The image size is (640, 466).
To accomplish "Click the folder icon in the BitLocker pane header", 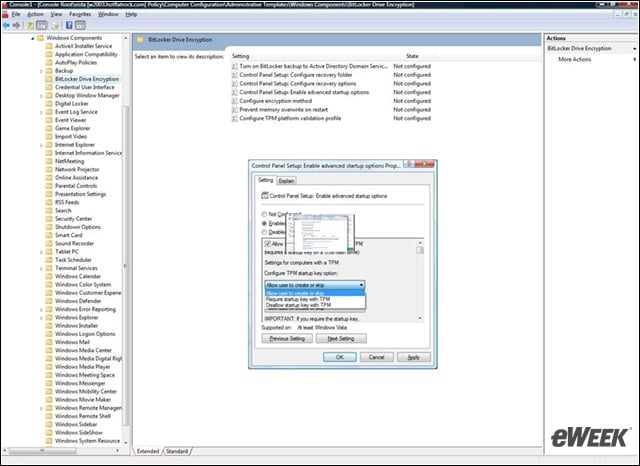I will coord(140,40).
